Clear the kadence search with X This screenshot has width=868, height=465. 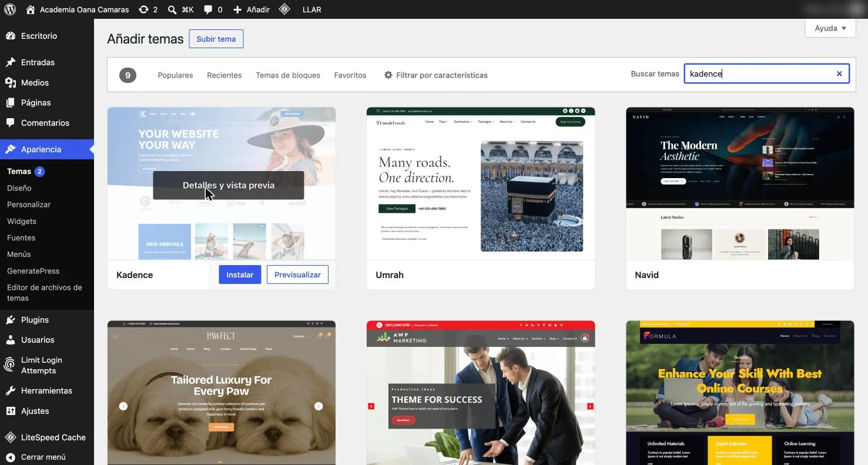tap(839, 73)
